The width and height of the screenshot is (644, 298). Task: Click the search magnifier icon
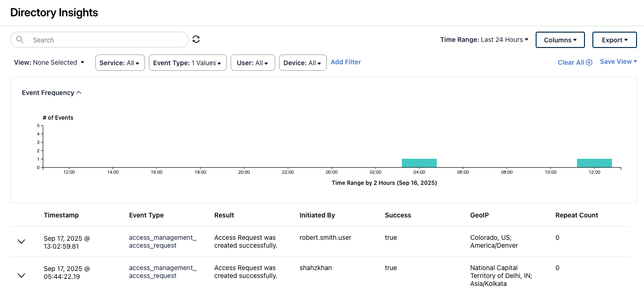click(x=20, y=40)
